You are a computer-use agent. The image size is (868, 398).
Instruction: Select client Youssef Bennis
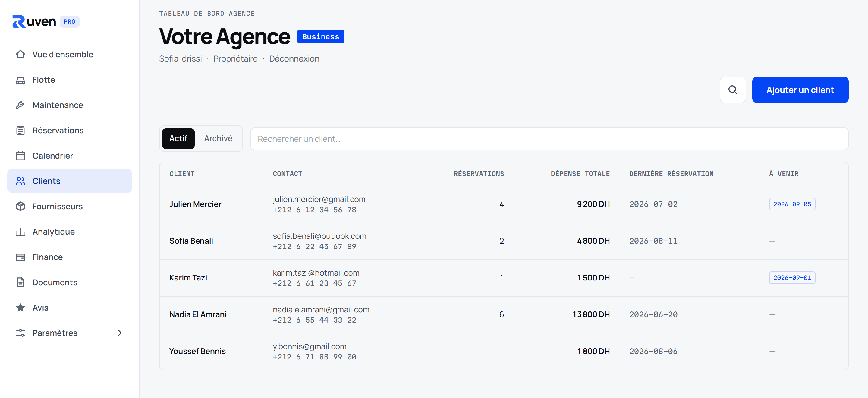pyautogui.click(x=197, y=351)
